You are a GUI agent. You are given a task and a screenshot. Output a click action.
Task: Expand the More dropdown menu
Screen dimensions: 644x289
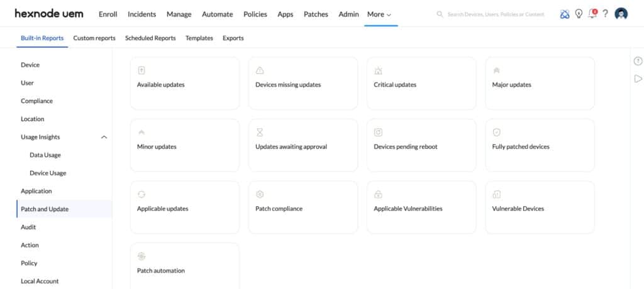click(x=379, y=14)
